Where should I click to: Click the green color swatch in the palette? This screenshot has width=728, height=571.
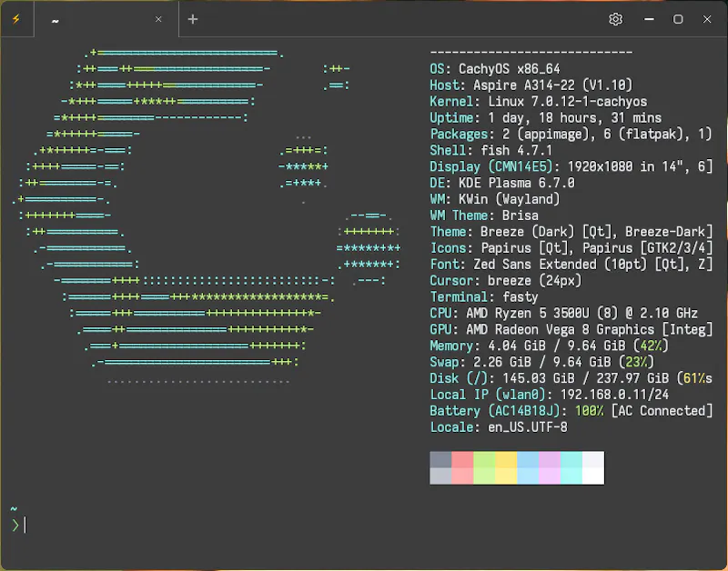pos(484,467)
